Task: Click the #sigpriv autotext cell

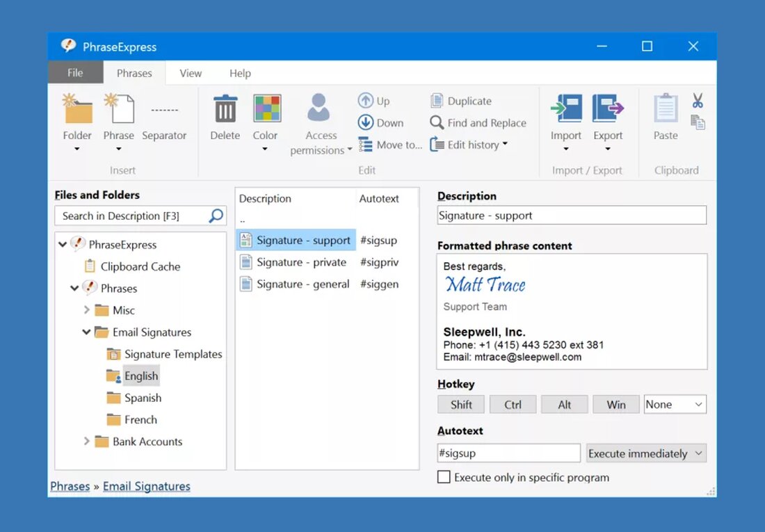Action: coord(379,262)
